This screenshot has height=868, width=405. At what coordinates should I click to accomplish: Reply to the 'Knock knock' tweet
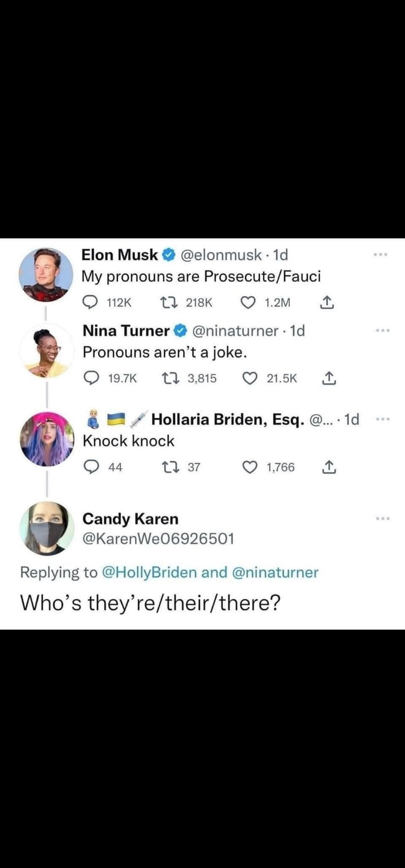[x=91, y=467]
